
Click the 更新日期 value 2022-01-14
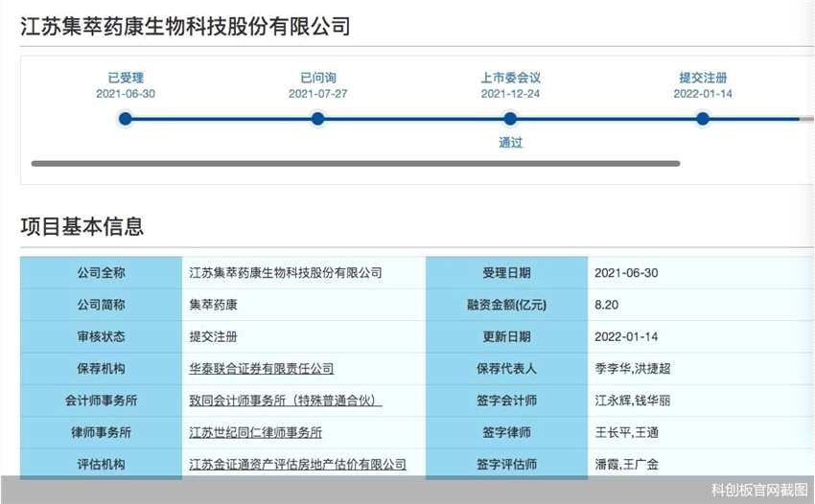(626, 336)
